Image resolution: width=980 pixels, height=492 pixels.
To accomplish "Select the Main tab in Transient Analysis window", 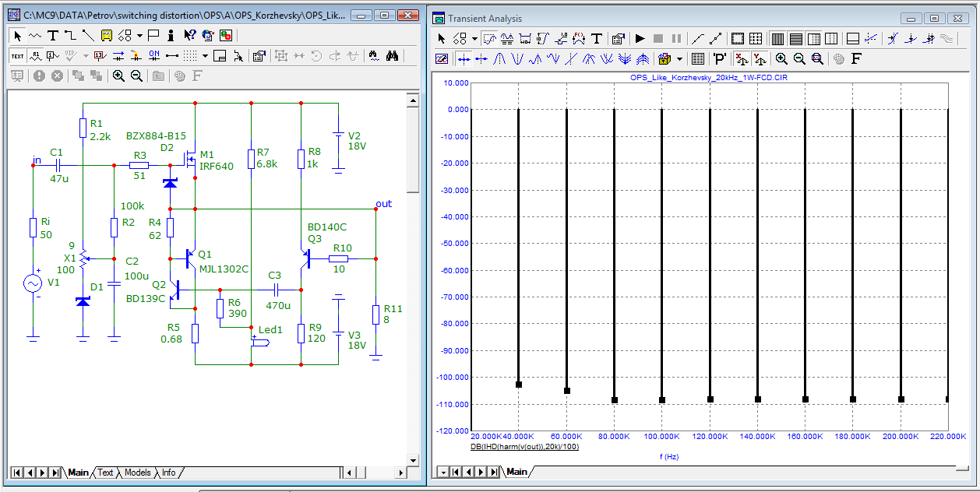I will tap(516, 472).
